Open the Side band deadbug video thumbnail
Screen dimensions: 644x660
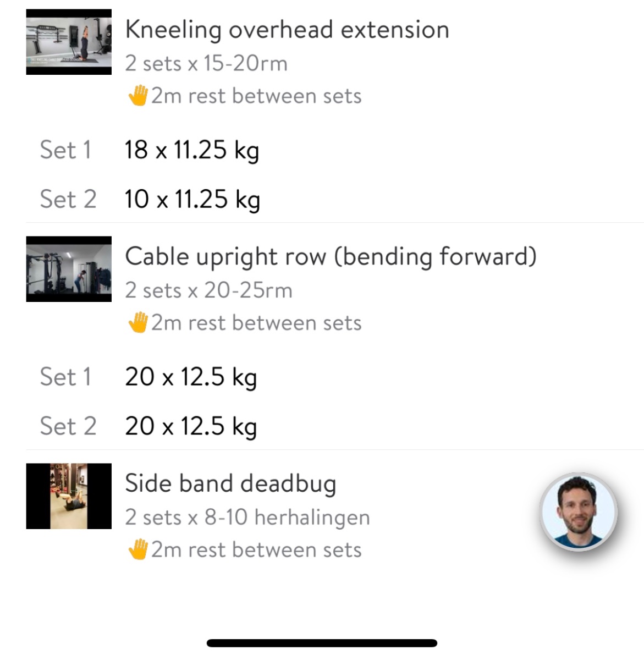69,496
